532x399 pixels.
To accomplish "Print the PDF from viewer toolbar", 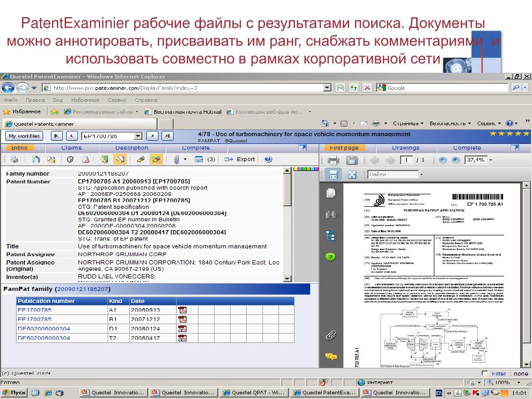I will click(x=333, y=160).
